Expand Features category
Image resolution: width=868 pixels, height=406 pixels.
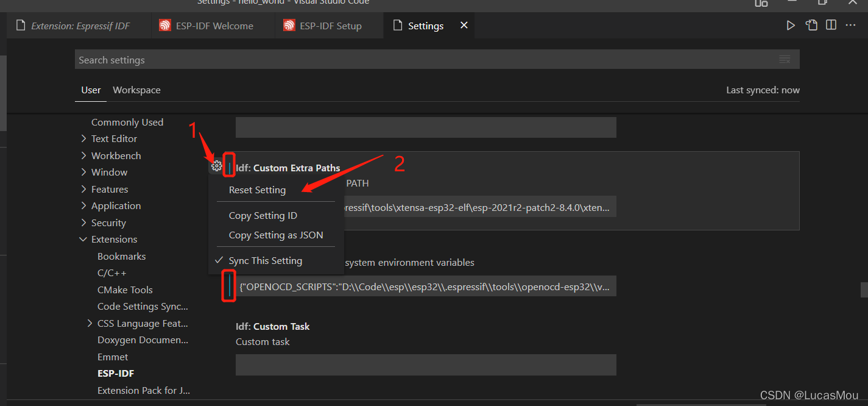[83, 190]
